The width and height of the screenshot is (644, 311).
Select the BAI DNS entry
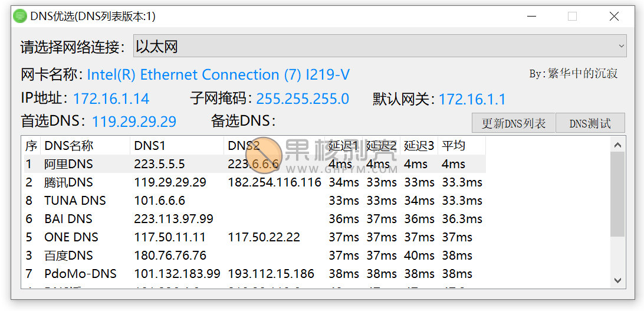click(254, 218)
